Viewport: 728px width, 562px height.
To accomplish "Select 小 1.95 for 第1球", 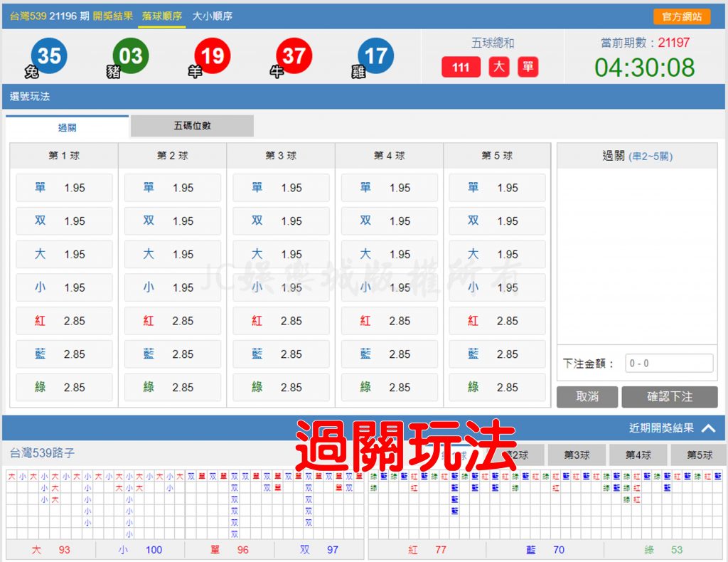I will coord(64,287).
